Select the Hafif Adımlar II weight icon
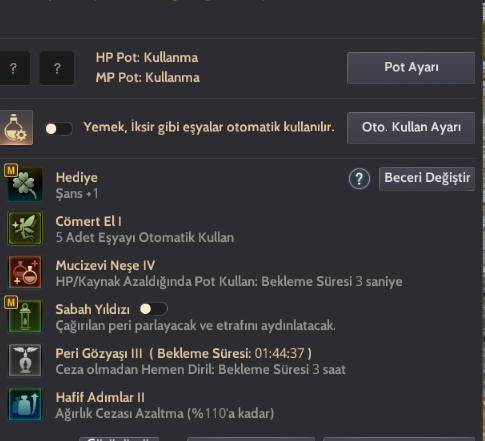 click(25, 404)
